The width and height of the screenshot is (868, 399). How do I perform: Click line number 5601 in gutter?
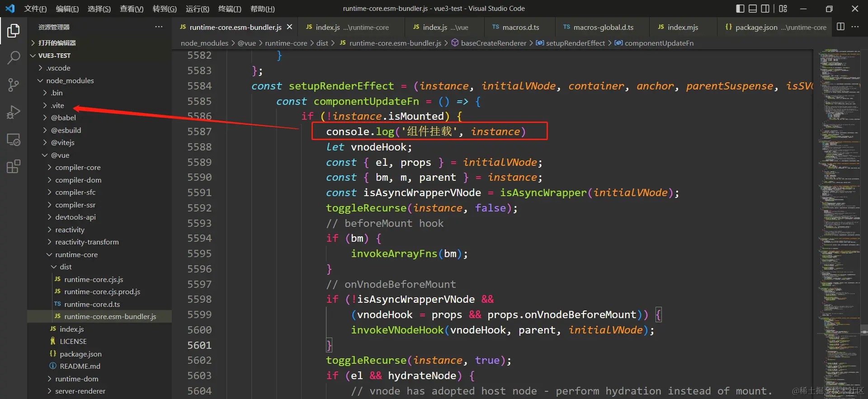pyautogui.click(x=199, y=345)
